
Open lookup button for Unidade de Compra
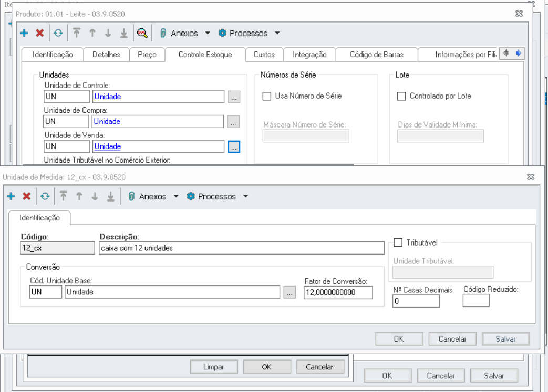point(233,122)
